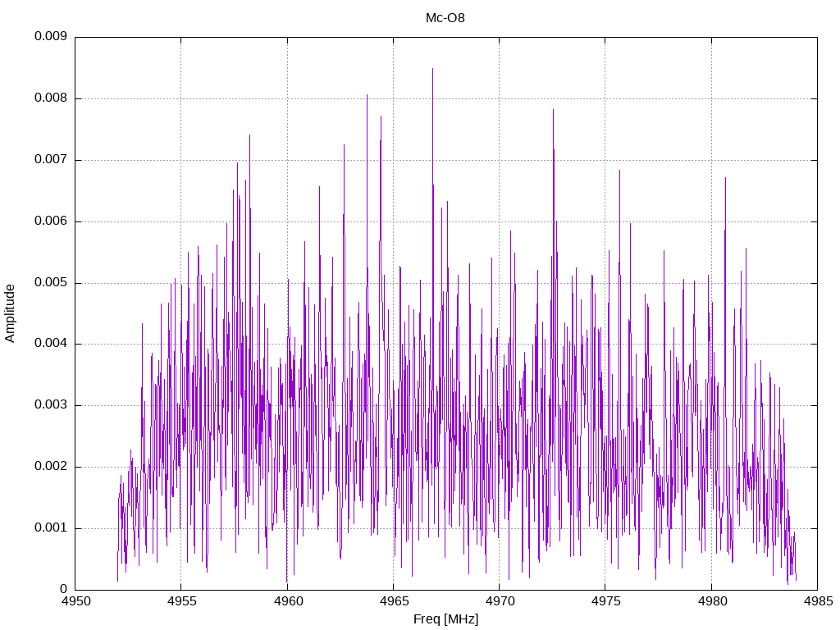This screenshot has height=630, width=840.
Task: Click the 0.007 y-axis tick label
Action: 51,160
